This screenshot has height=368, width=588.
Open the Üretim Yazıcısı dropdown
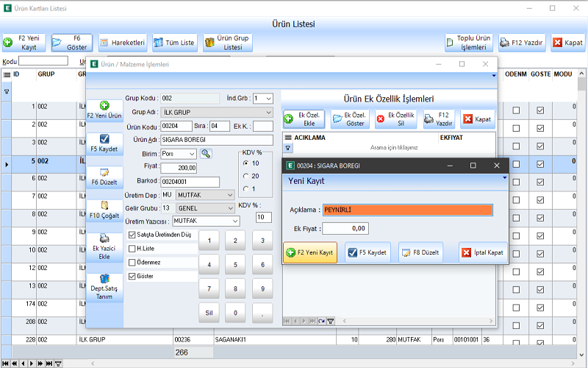(234, 221)
